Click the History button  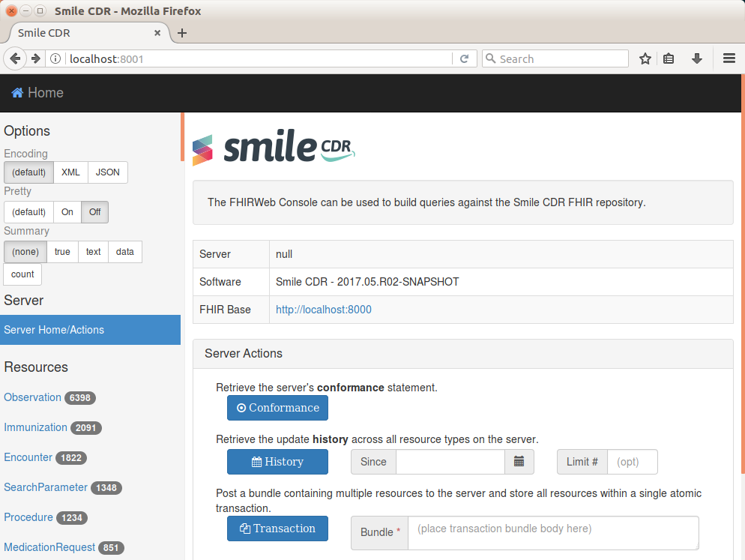[277, 462]
